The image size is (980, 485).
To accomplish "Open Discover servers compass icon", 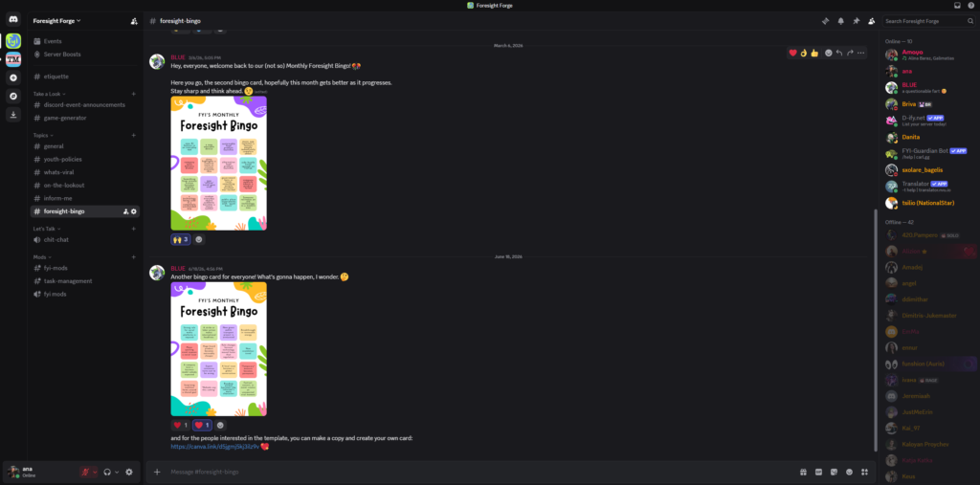I will point(13,97).
